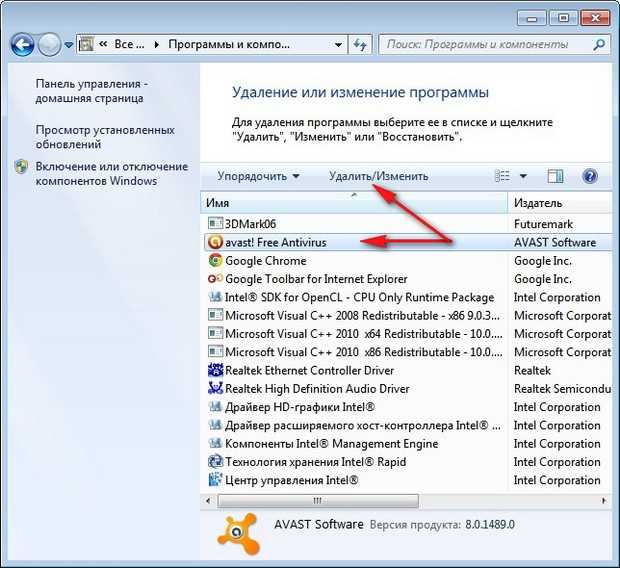Click the Control Panel address bar icon
The height and width of the screenshot is (568, 620).
[86, 44]
